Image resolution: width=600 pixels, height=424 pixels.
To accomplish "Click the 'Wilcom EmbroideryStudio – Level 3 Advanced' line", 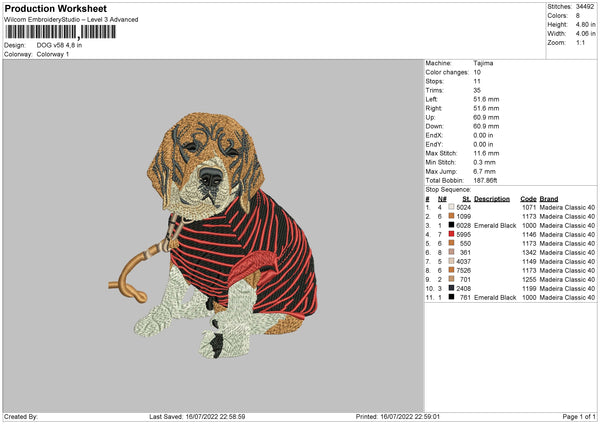I will coord(71,20).
